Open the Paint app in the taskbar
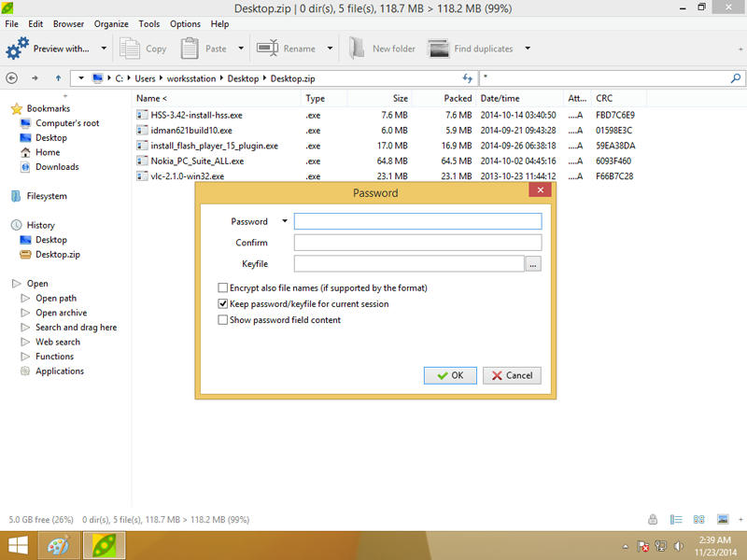 58,546
